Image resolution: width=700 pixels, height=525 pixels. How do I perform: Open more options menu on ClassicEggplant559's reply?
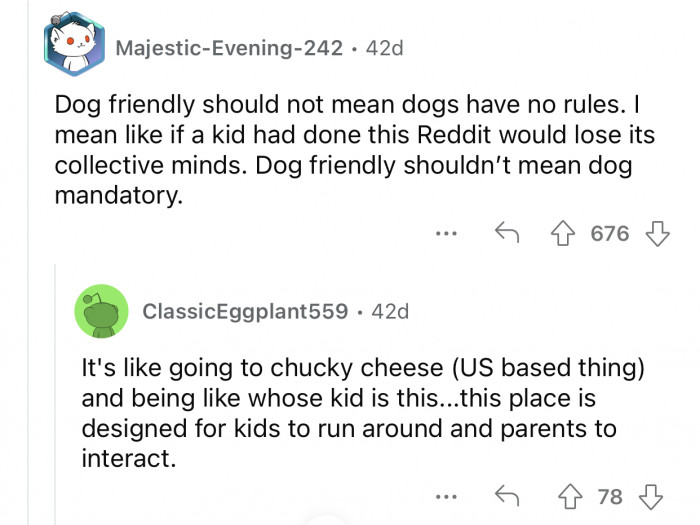[446, 497]
